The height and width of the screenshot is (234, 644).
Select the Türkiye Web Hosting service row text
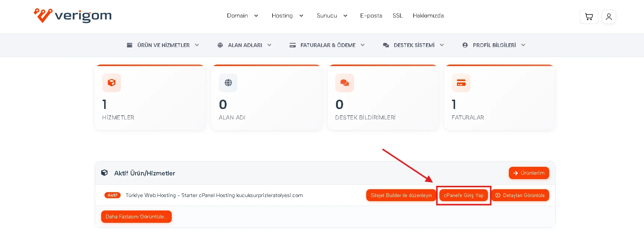point(214,195)
